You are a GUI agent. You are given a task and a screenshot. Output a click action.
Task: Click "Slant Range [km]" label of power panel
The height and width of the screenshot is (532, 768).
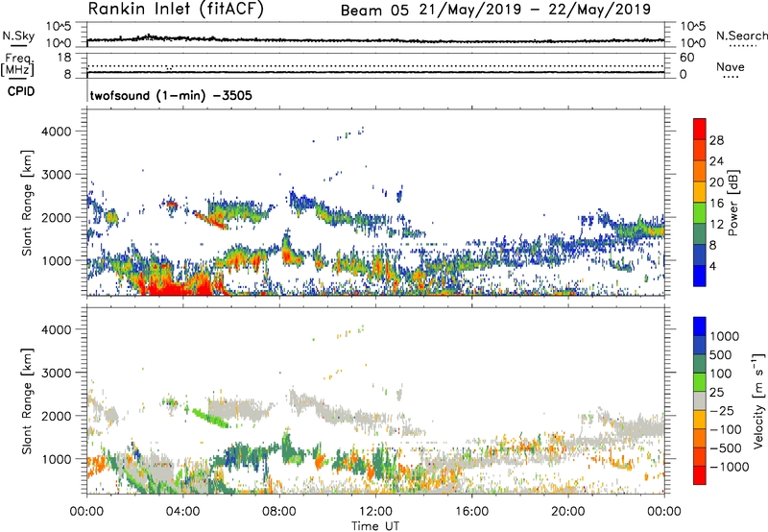(27, 203)
